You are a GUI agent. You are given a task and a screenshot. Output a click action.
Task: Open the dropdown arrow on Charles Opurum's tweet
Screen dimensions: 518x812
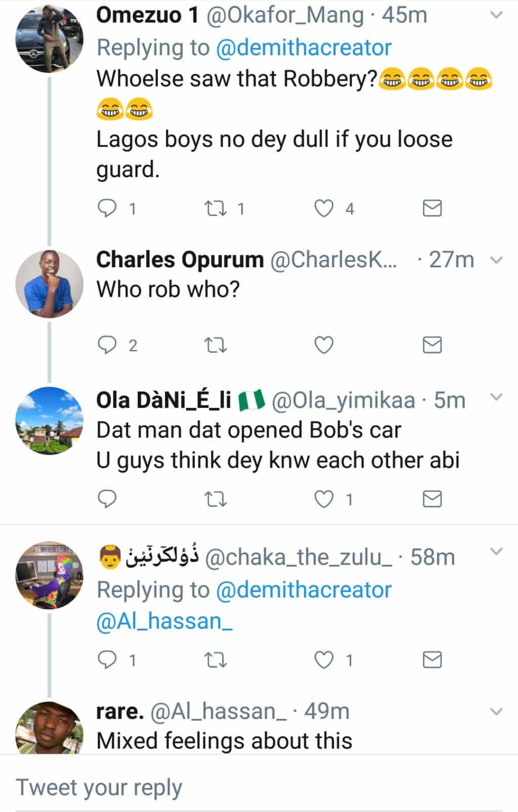point(497,260)
